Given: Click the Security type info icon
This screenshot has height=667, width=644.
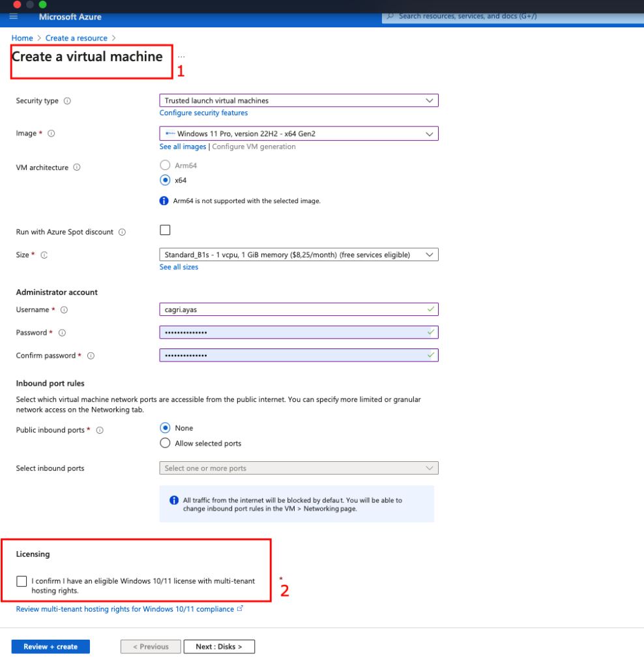Looking at the screenshot, I should 67,101.
